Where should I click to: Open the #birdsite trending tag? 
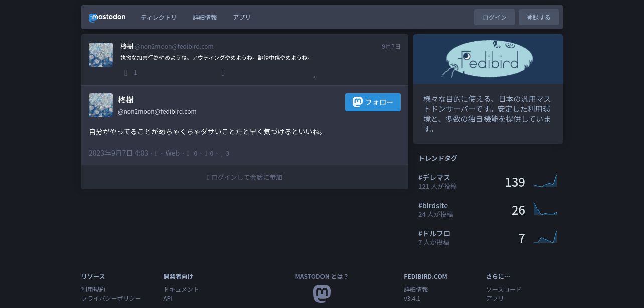433,205
